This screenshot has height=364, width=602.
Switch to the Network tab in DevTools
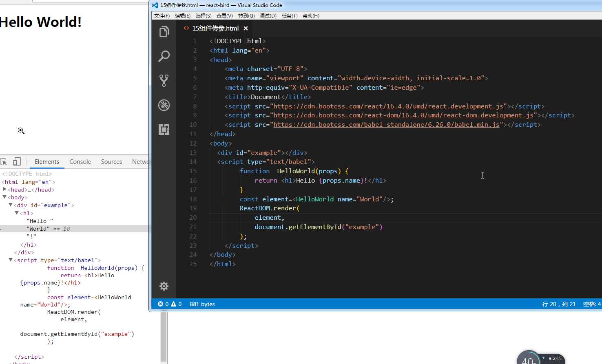click(x=140, y=162)
